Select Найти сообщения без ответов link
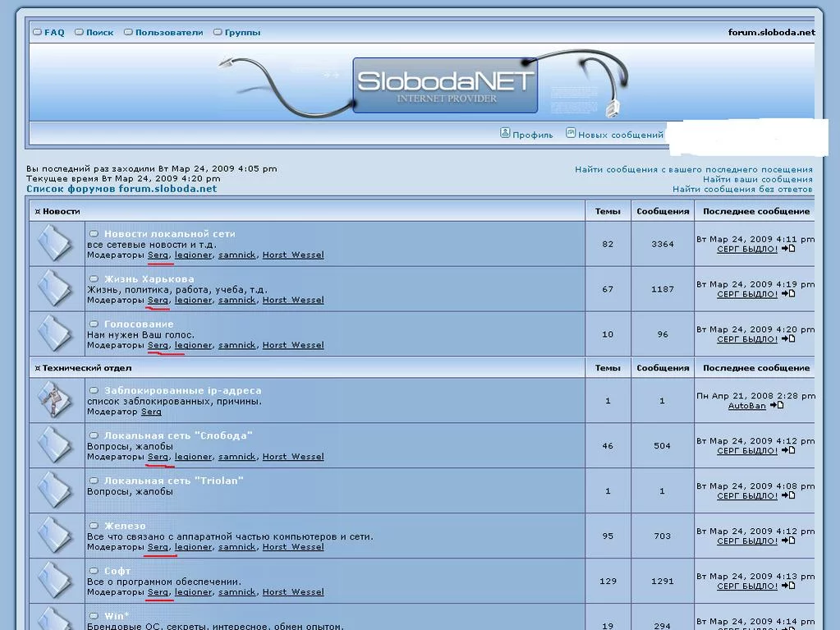The width and height of the screenshot is (840, 630). (x=742, y=189)
